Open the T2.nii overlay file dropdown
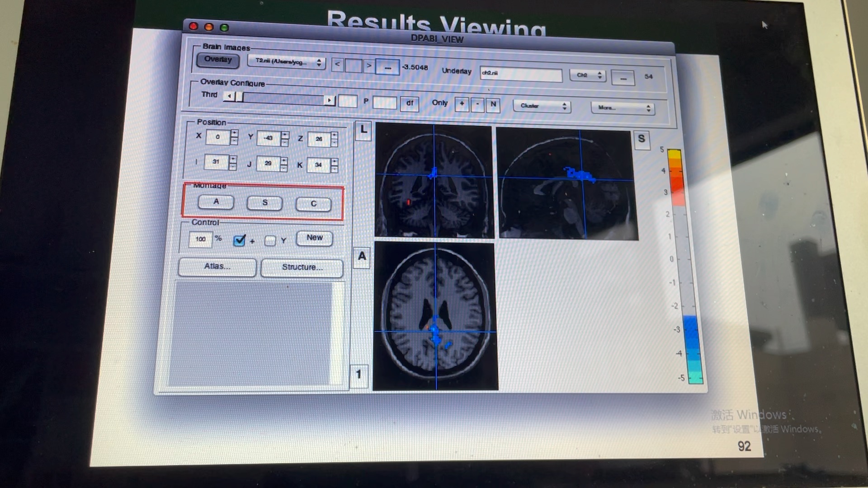The width and height of the screenshot is (868, 488). tap(286, 61)
